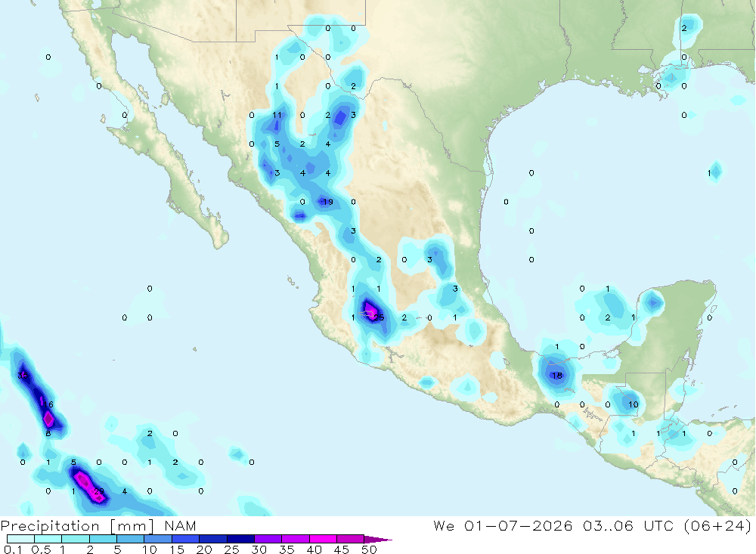Click the 8 precipitation value on the map

(48, 433)
